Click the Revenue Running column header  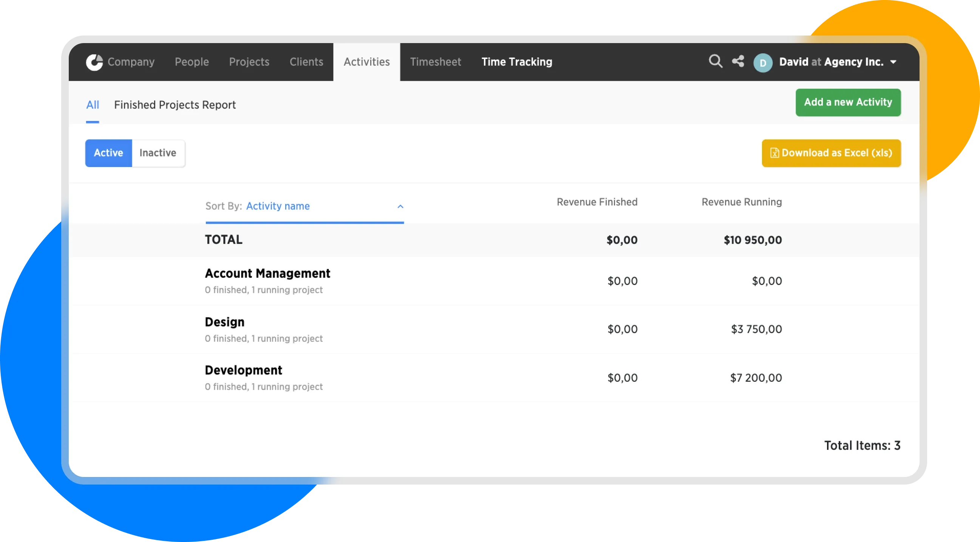(x=742, y=202)
